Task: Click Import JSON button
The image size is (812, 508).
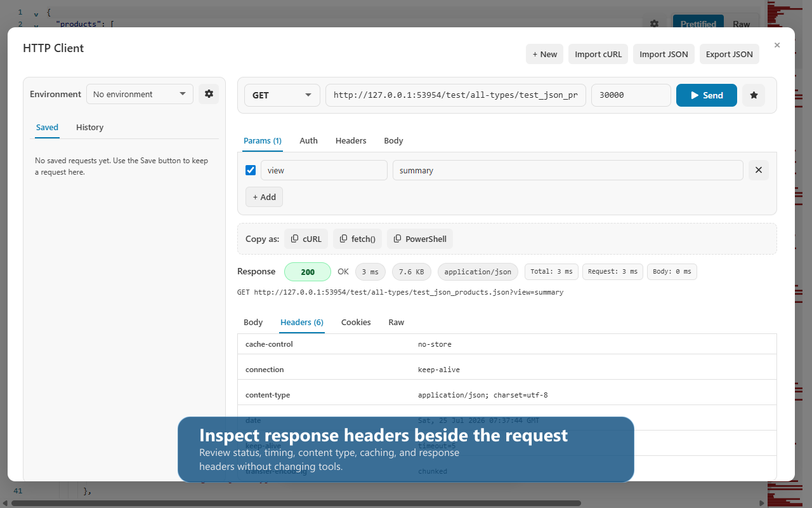Action: tap(664, 54)
